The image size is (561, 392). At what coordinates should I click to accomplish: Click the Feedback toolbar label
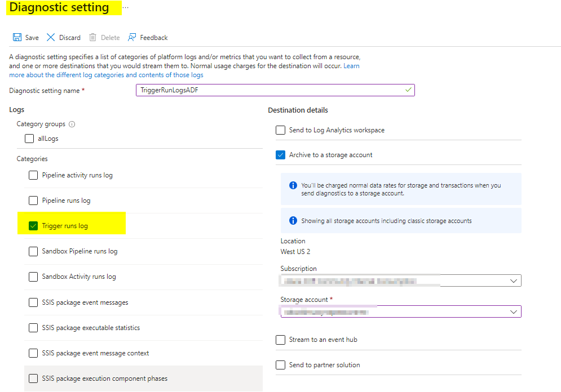pyautogui.click(x=154, y=38)
